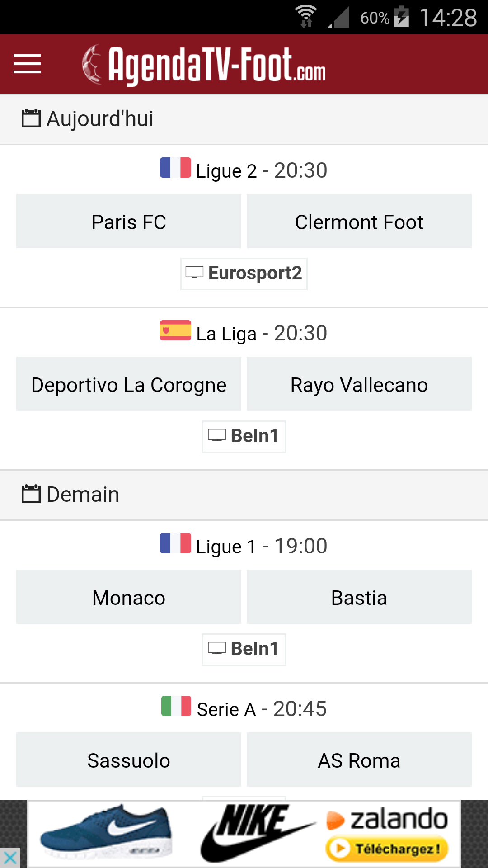488x868 pixels.
Task: Tap the AgendaTV-Foot.com logo
Action: pyautogui.click(x=204, y=65)
